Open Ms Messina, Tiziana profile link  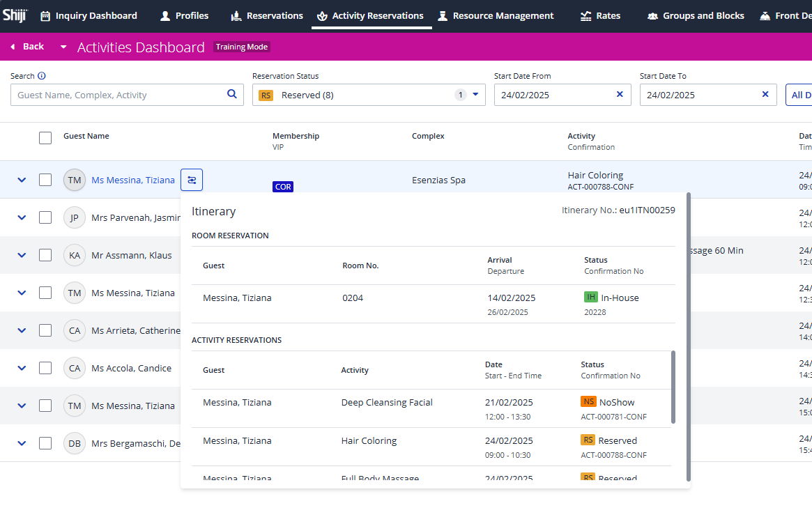133,180
